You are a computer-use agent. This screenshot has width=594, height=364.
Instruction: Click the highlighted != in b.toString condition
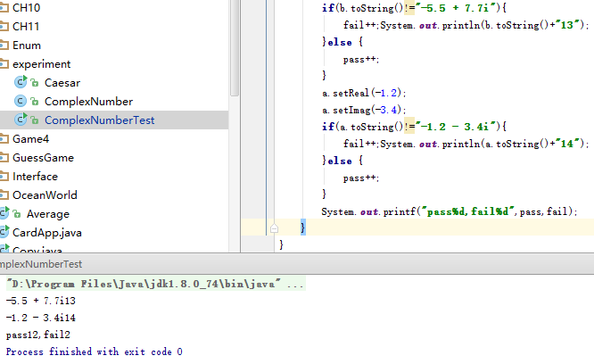tap(409, 8)
